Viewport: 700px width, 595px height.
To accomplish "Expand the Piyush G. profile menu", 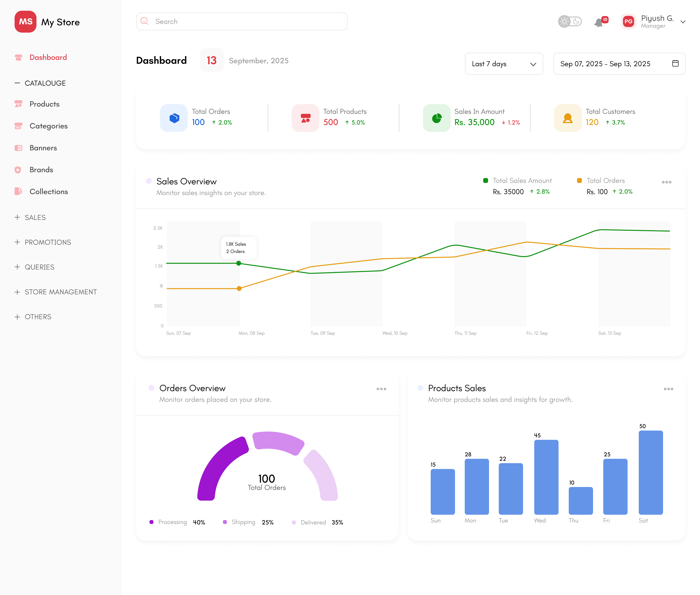I will tap(683, 22).
